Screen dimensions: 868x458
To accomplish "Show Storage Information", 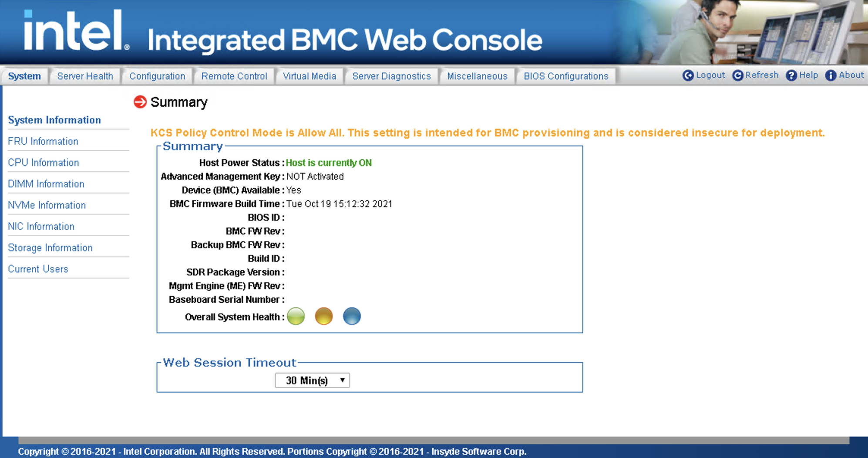I will point(50,248).
